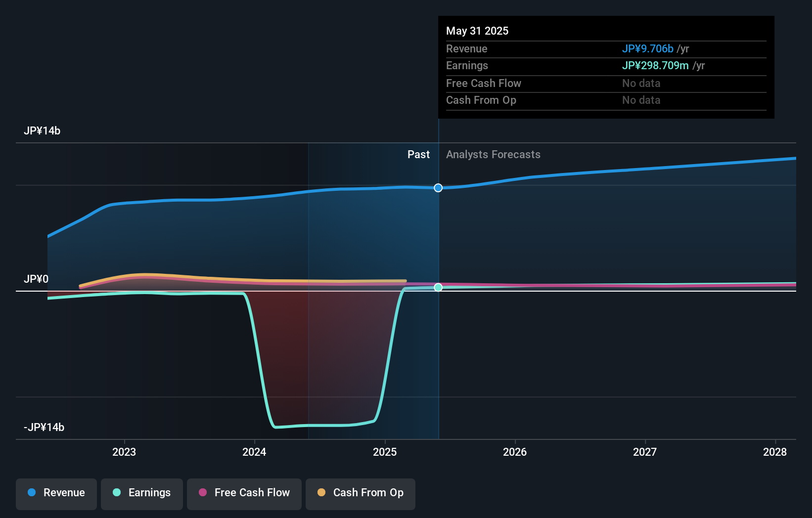The width and height of the screenshot is (812, 518).
Task: Click No data in Free Cash Flow row
Action: (x=641, y=84)
